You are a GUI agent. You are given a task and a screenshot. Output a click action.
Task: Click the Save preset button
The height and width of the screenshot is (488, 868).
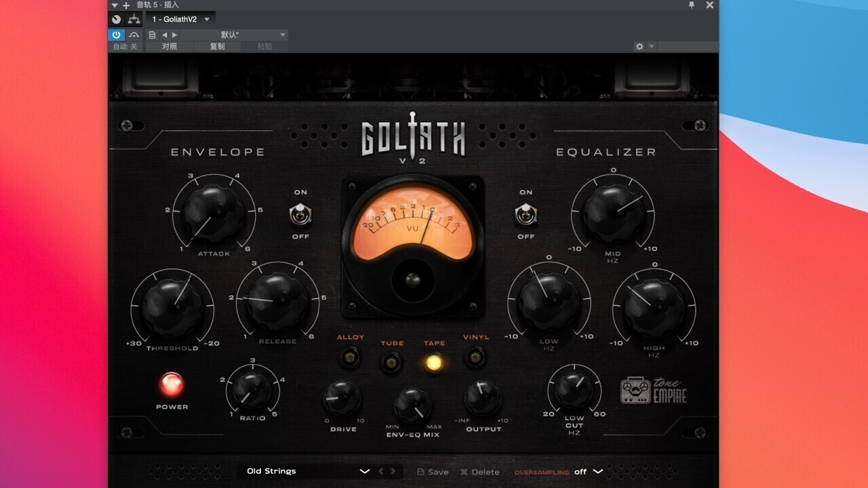pyautogui.click(x=433, y=472)
